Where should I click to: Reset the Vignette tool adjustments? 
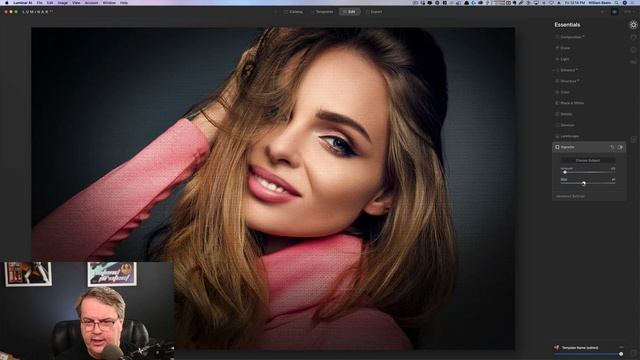612,147
